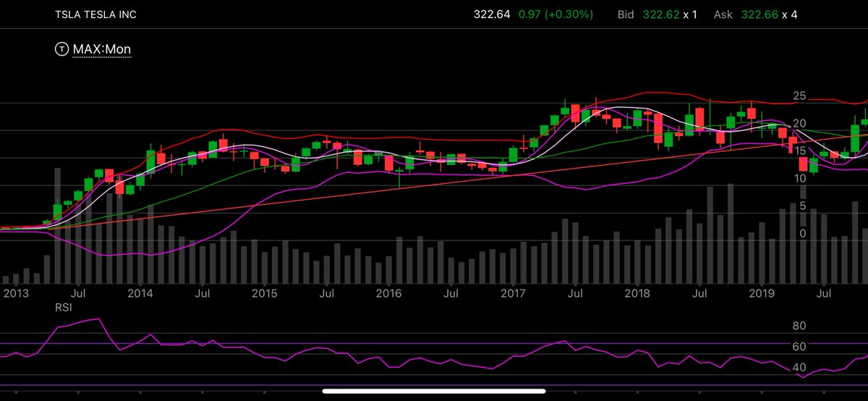The height and width of the screenshot is (401, 868).
Task: Select the TSLA TESLA INC ticker title
Action: (95, 14)
